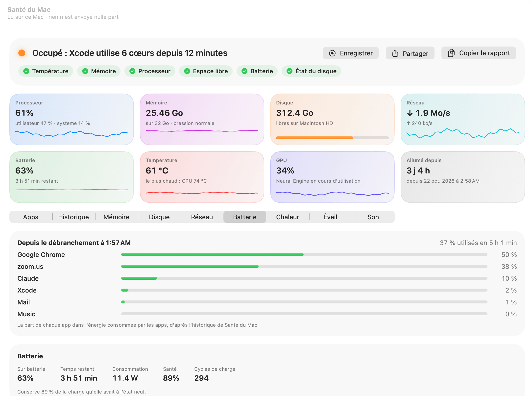Click the green check beside Batterie chip

pos(244,71)
